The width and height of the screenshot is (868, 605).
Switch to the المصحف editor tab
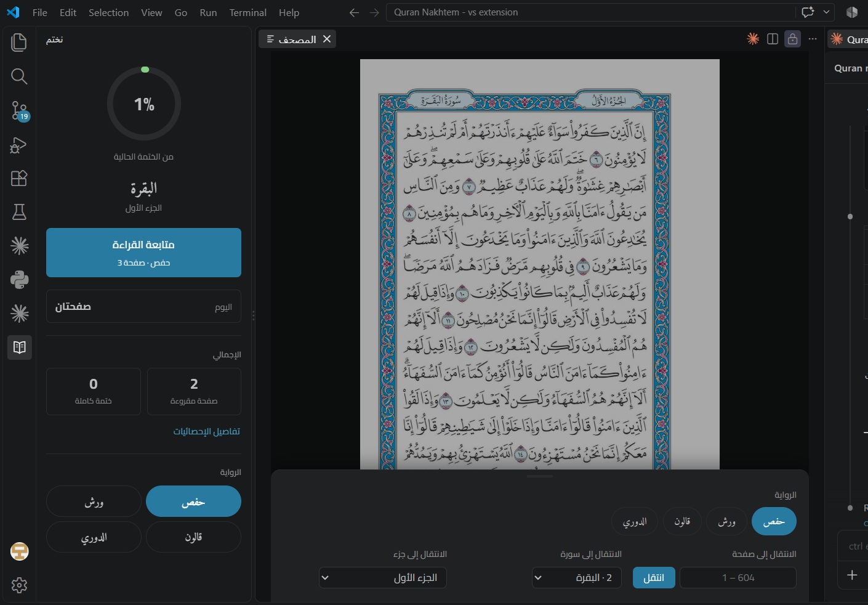pyautogui.click(x=297, y=39)
